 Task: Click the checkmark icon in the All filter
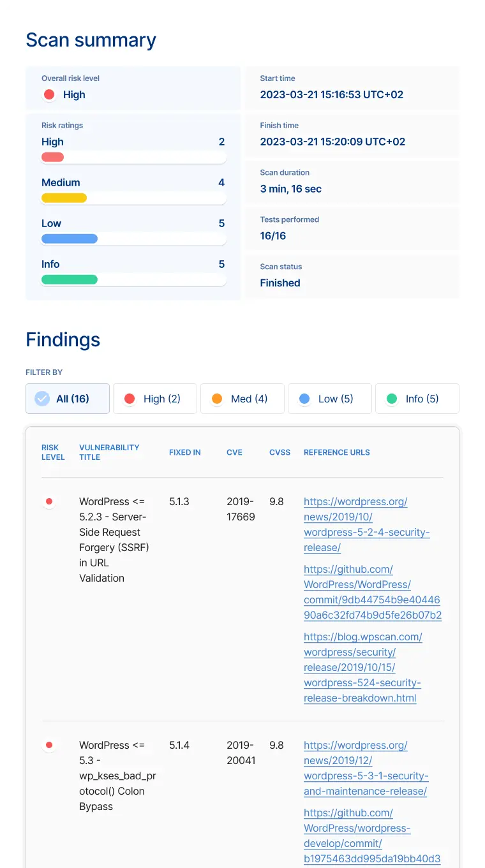click(41, 398)
